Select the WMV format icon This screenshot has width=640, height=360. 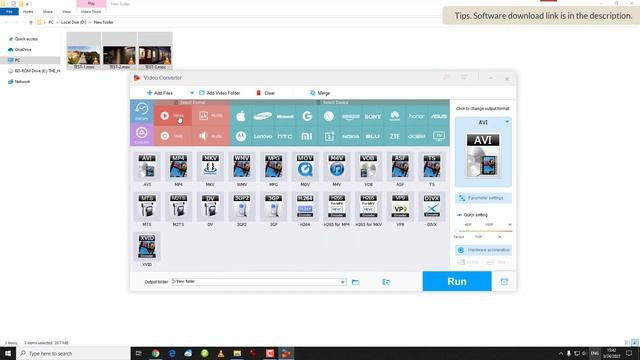[242, 167]
